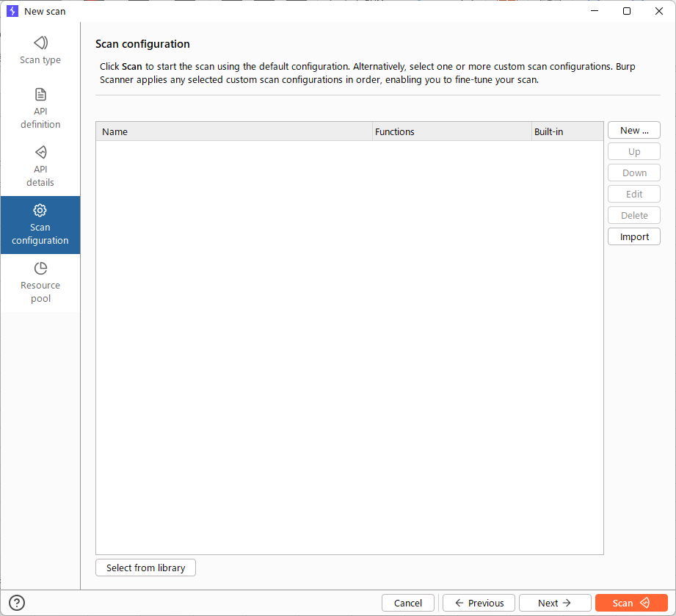Viewport: 676px width, 616px height.
Task: Click the Scan configuration gear icon
Action: [40, 211]
